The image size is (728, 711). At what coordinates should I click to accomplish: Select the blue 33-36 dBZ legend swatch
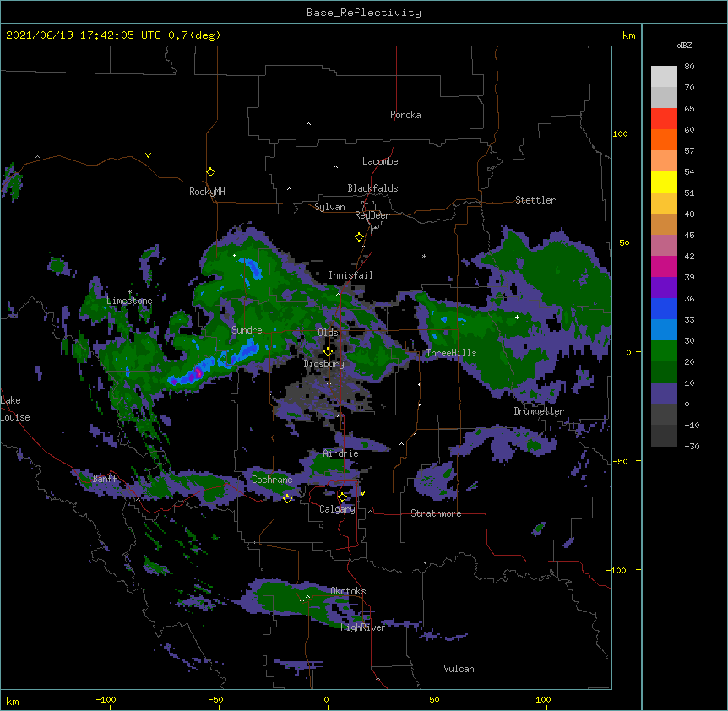[664, 308]
